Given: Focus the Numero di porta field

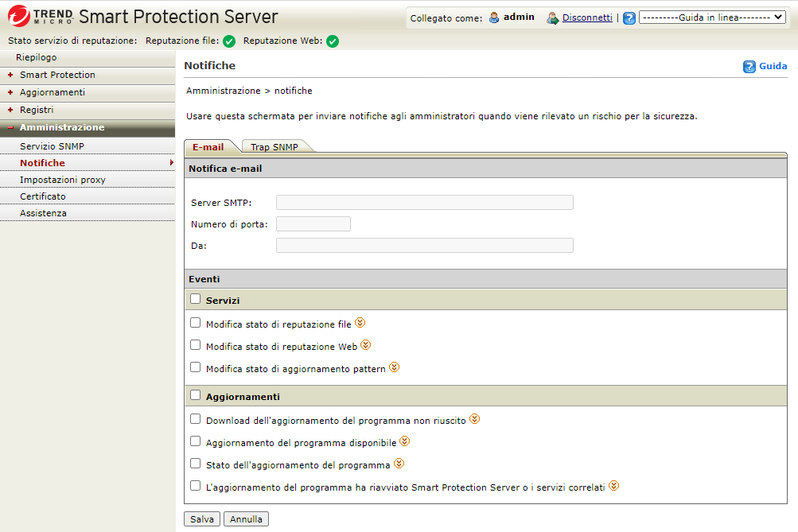Looking at the screenshot, I should point(313,224).
